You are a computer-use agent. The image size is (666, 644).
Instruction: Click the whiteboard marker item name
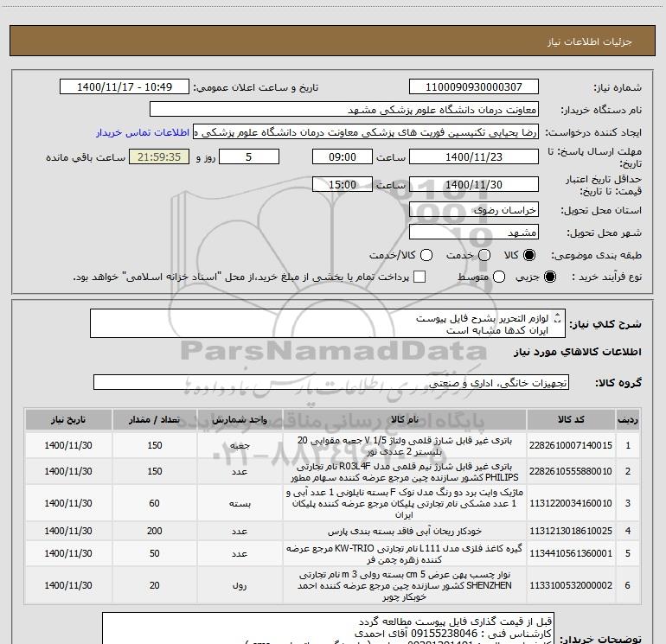click(405, 503)
